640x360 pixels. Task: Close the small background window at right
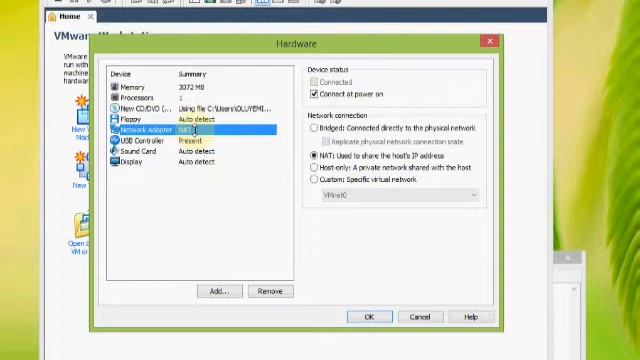tap(567, 258)
